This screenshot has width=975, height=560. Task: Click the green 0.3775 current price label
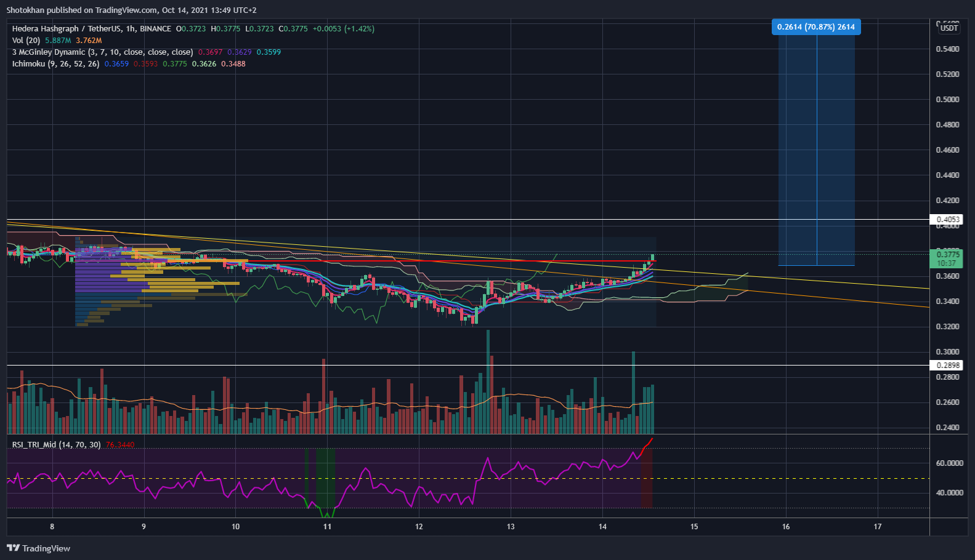pos(947,258)
